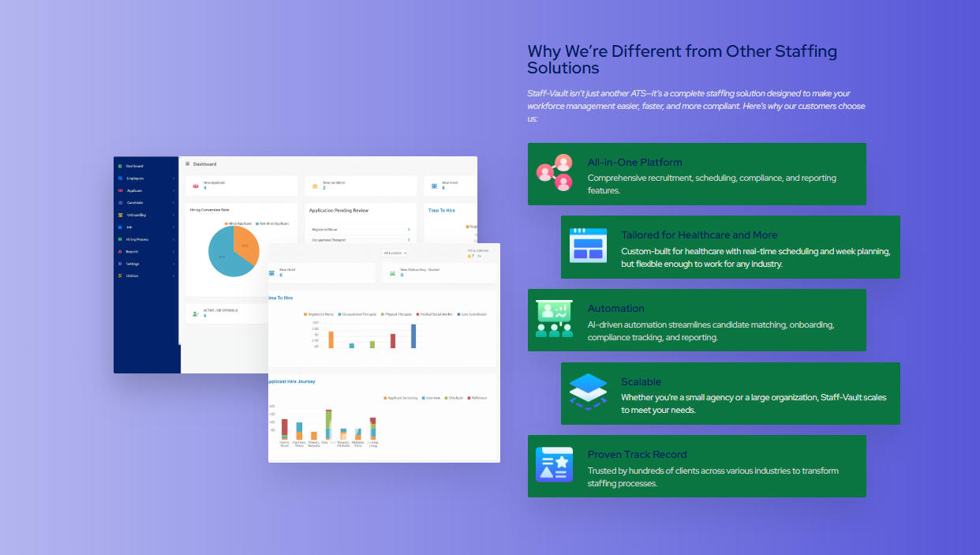Click the Candidate sidebar icon
The image size is (980, 555).
point(120,203)
